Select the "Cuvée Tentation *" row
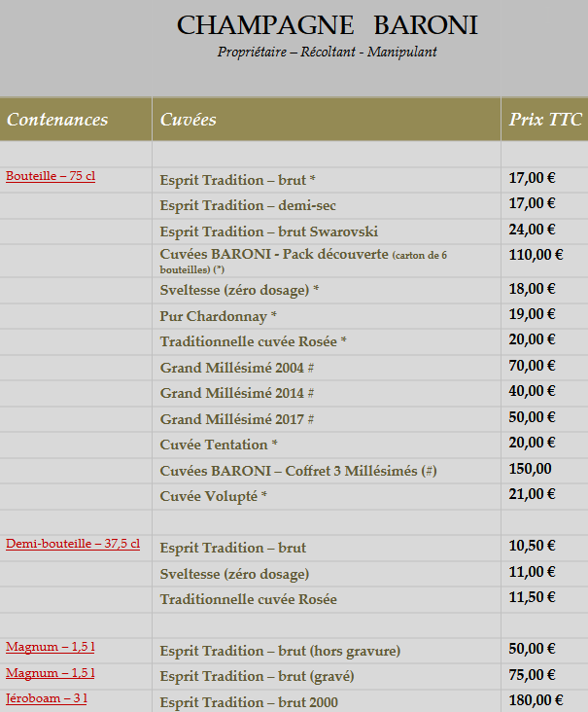 click(219, 445)
